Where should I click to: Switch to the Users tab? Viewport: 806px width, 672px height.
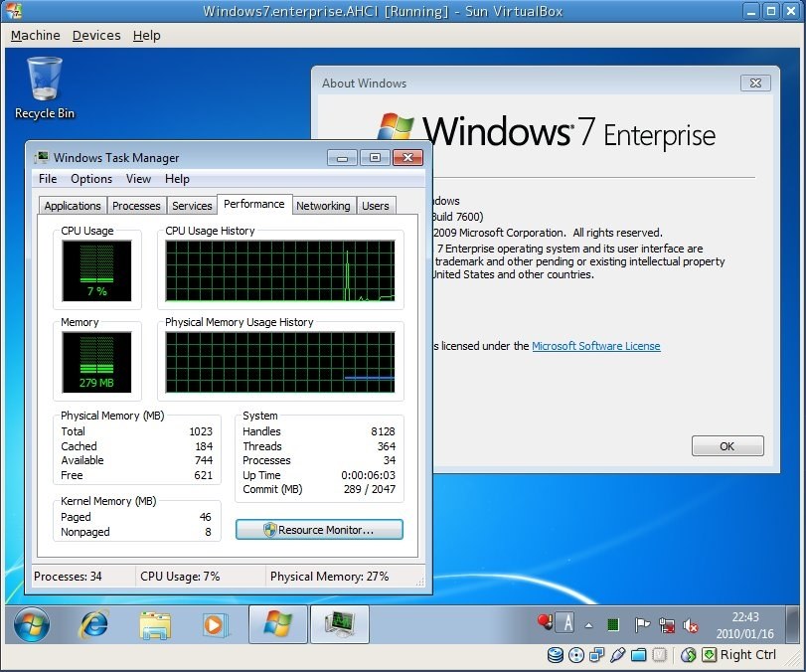376,206
